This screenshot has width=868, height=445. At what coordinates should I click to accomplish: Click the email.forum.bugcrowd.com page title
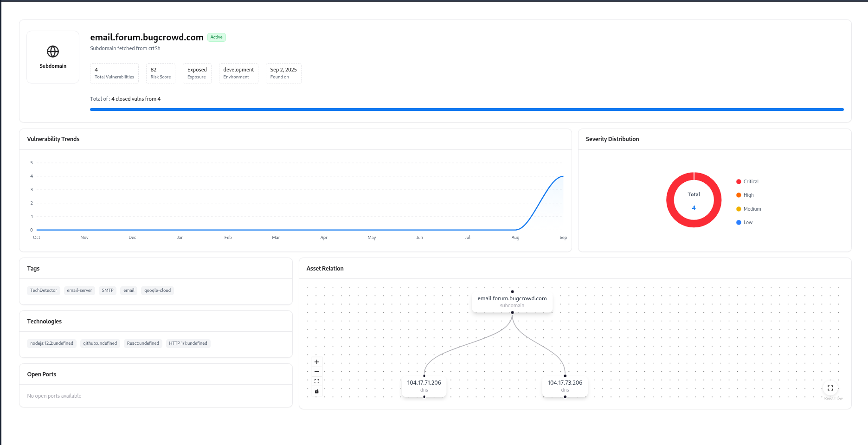coord(147,37)
